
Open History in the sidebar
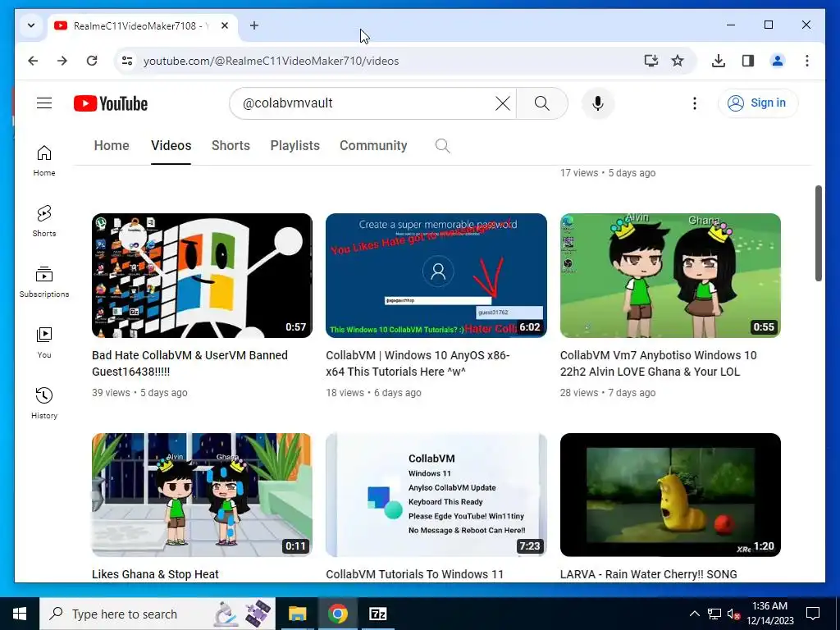pos(44,404)
